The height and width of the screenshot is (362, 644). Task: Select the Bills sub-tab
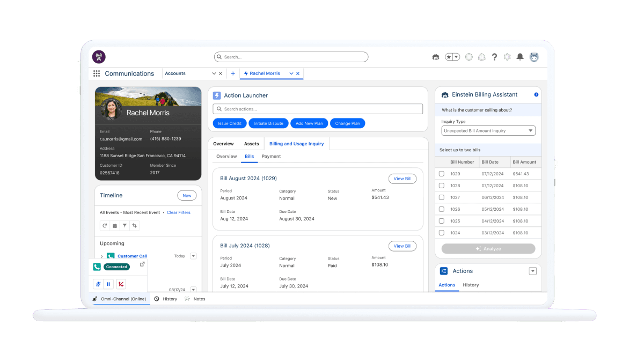click(x=250, y=157)
